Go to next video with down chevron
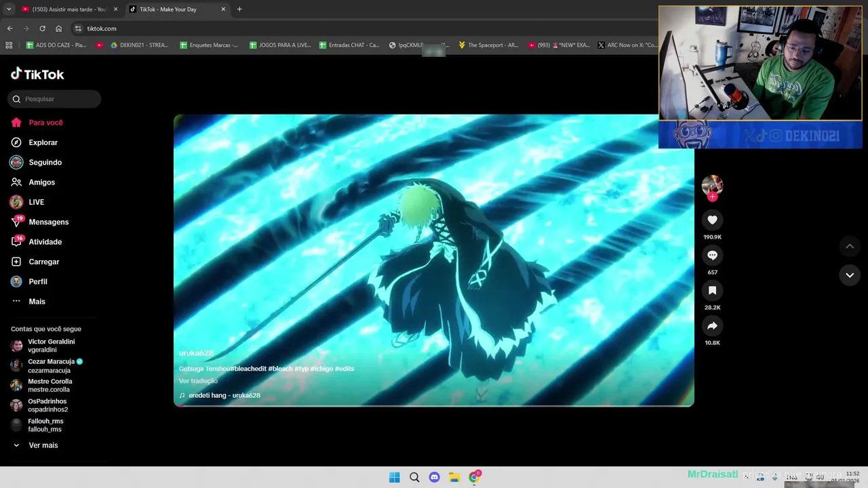 (x=850, y=275)
